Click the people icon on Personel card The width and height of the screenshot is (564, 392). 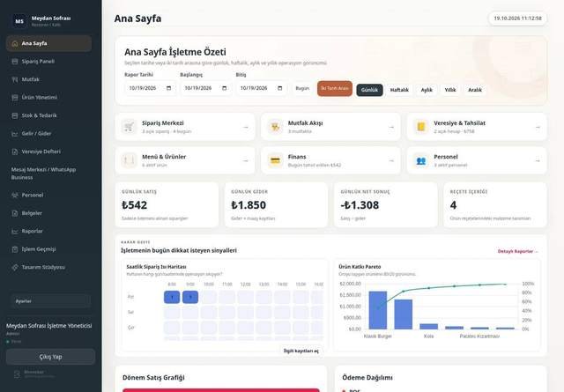click(421, 160)
